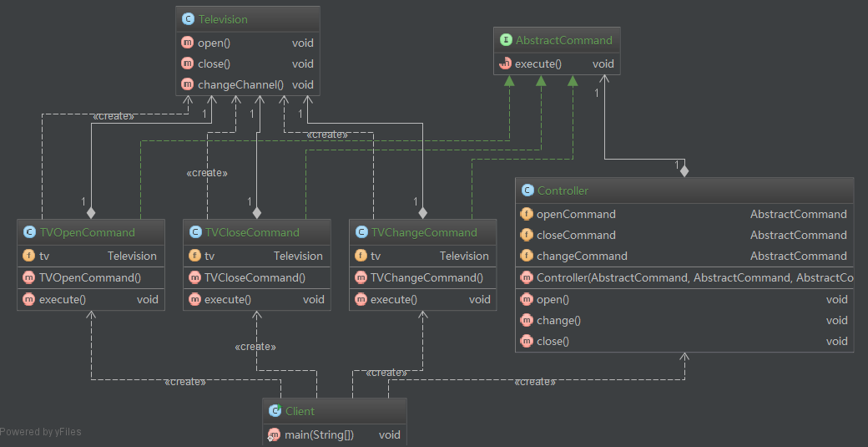Click field icon beside tv in TVOpenCommand
The image size is (868, 447).
tap(28, 256)
